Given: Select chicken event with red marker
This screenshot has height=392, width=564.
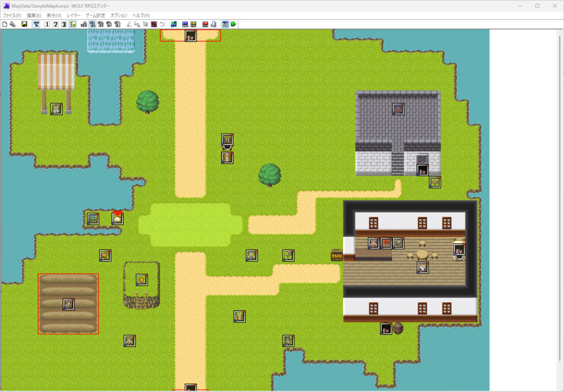Looking at the screenshot, I should [117, 219].
